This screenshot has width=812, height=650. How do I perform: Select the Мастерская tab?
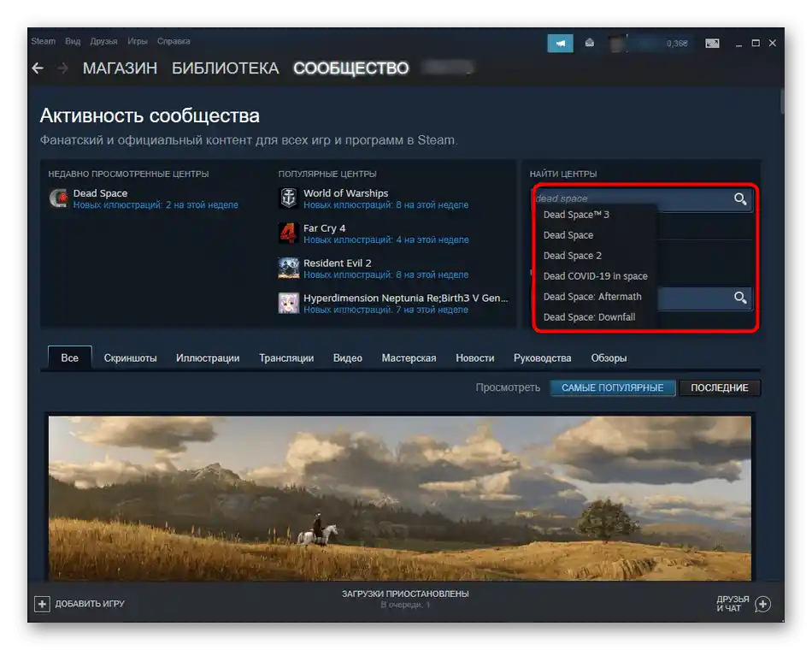pos(409,358)
